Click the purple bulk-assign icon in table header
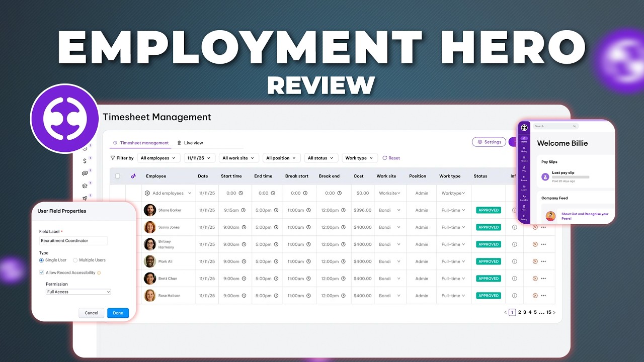This screenshot has height=362, width=644. pyautogui.click(x=133, y=176)
